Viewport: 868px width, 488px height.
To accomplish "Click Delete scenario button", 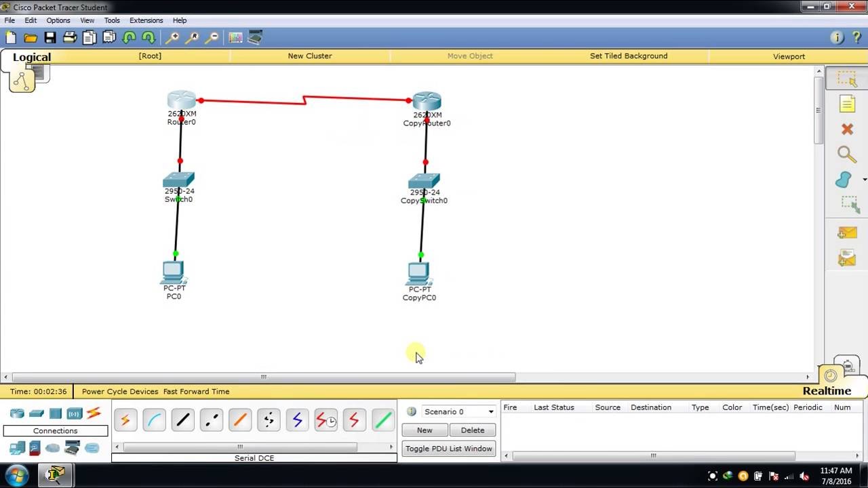I will (x=473, y=430).
